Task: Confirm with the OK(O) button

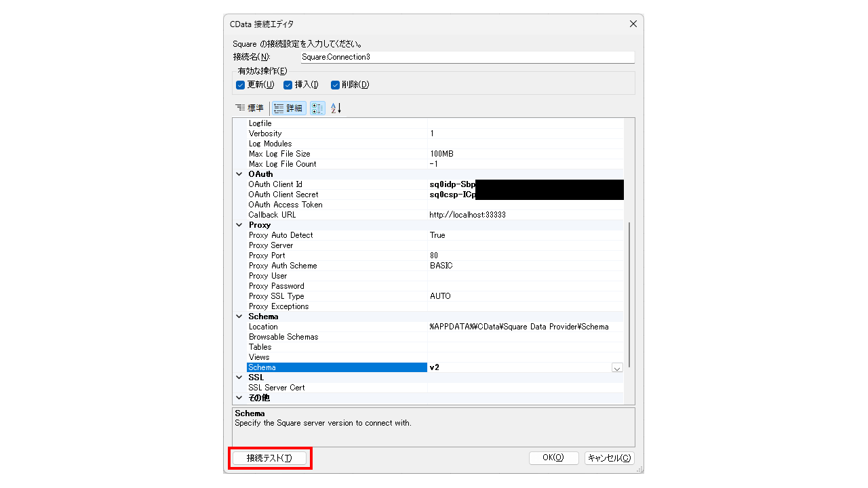Action: [x=553, y=458]
